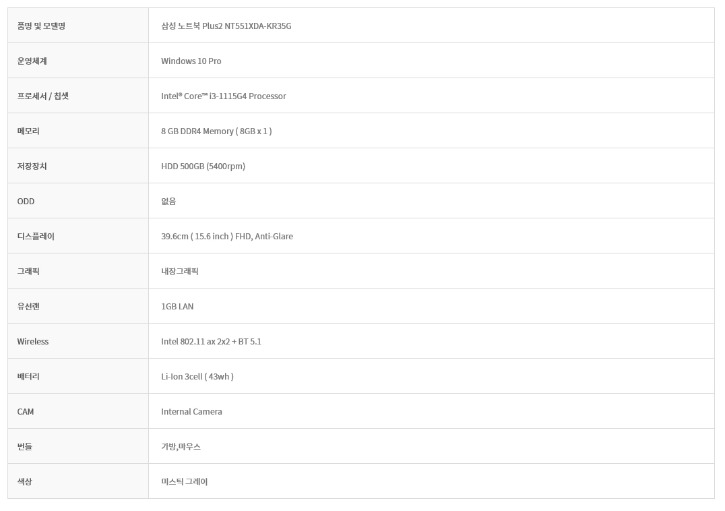The image size is (725, 511).
Task: Click the 프로세서 / 칩셋 label
Action: [x=43, y=96]
